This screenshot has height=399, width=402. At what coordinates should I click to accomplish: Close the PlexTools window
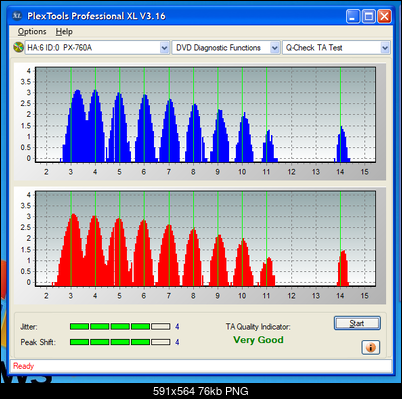(384, 16)
